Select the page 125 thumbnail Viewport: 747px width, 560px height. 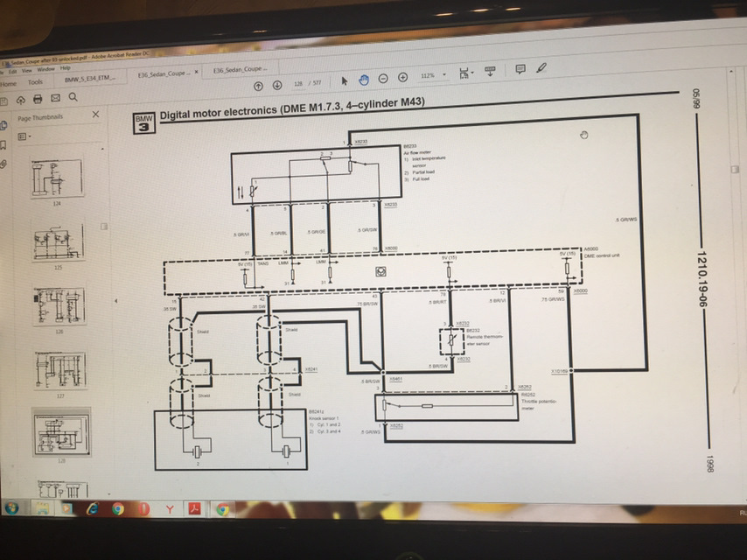pos(58,242)
